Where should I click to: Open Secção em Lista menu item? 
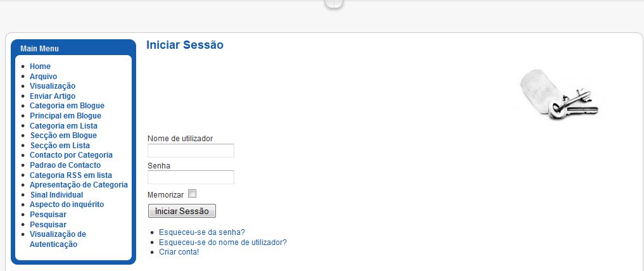pos(60,146)
